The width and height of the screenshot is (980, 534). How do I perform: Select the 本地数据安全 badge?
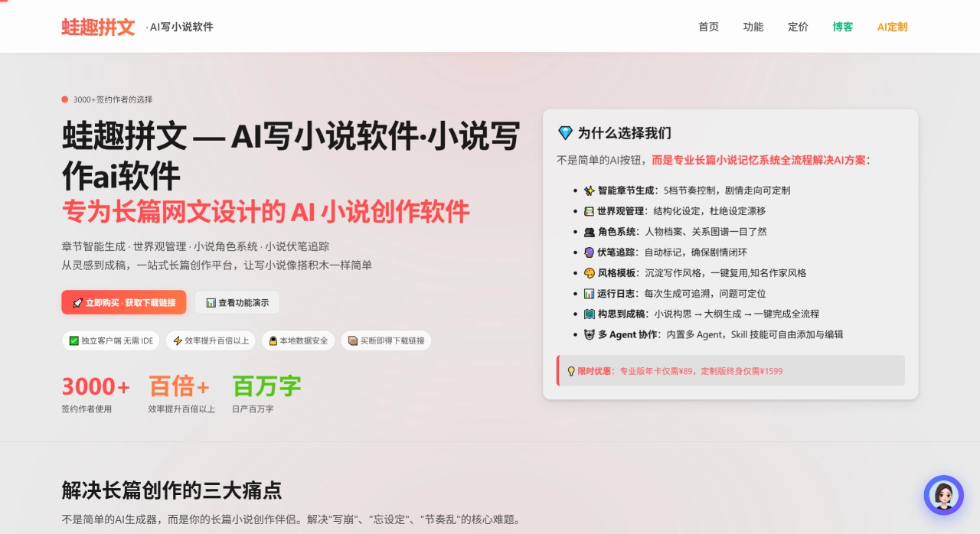(x=298, y=340)
